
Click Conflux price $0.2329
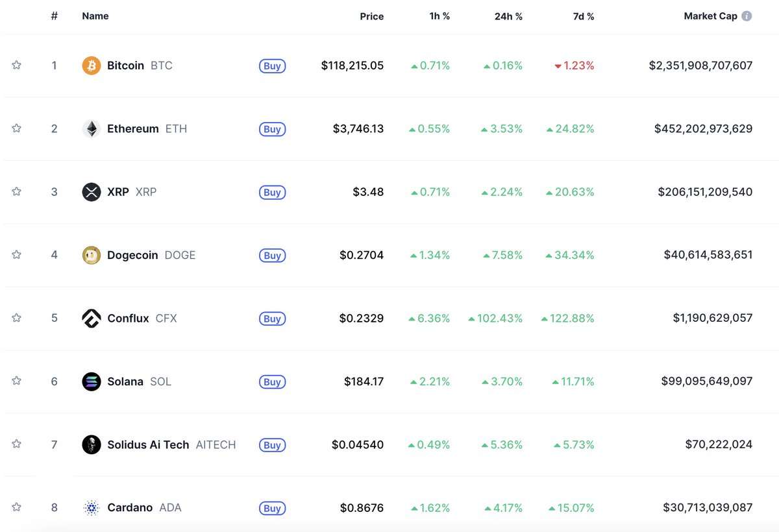click(362, 318)
